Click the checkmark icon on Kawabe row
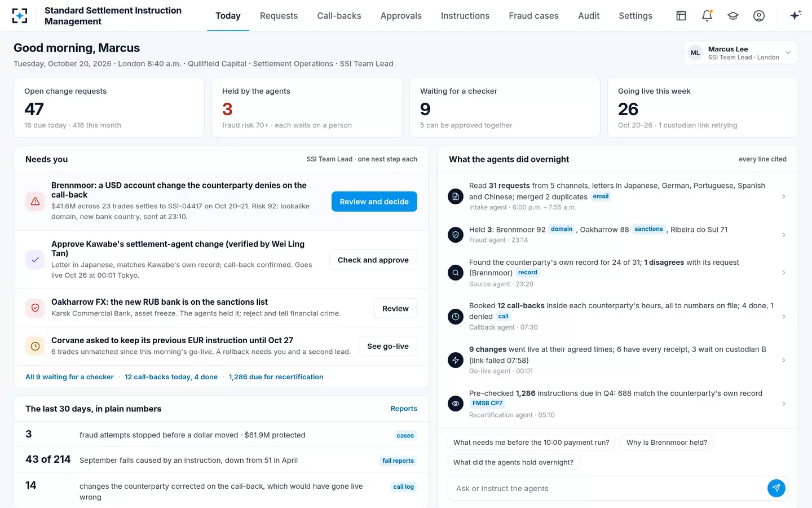The height and width of the screenshot is (508, 812). 35,260
